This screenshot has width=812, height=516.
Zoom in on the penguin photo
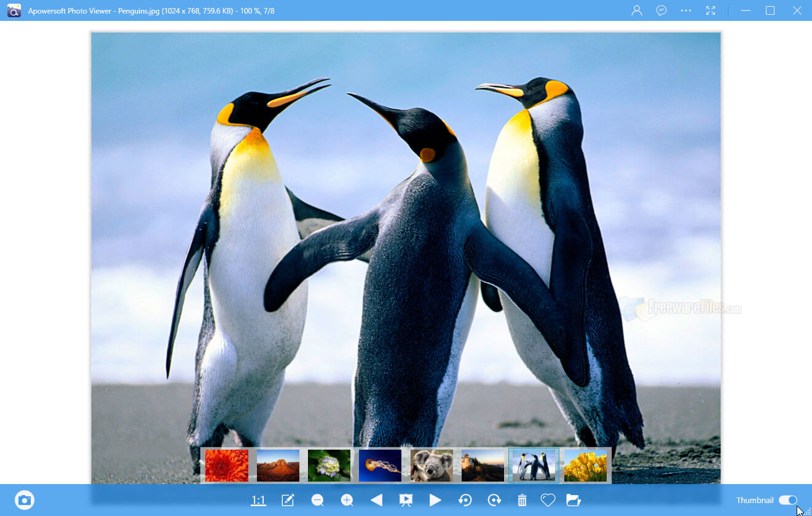[347, 500]
